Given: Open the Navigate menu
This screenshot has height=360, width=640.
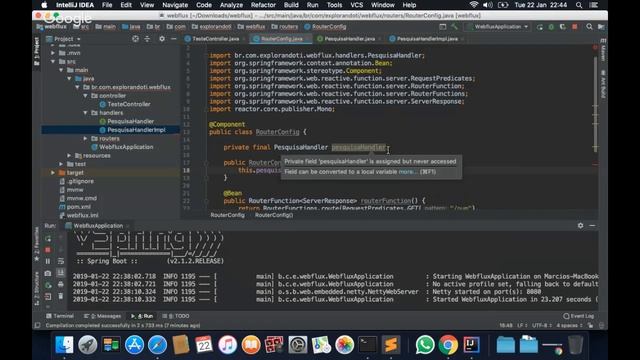Looking at the screenshot, I should (175, 5).
